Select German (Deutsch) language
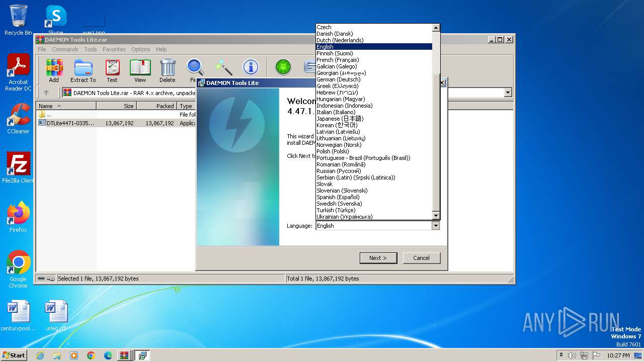Viewport: 644px width, 362px height. [x=374, y=79]
